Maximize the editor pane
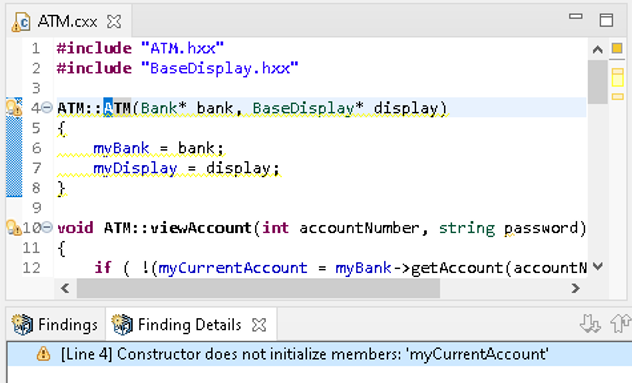The width and height of the screenshot is (632, 383). 606,20
